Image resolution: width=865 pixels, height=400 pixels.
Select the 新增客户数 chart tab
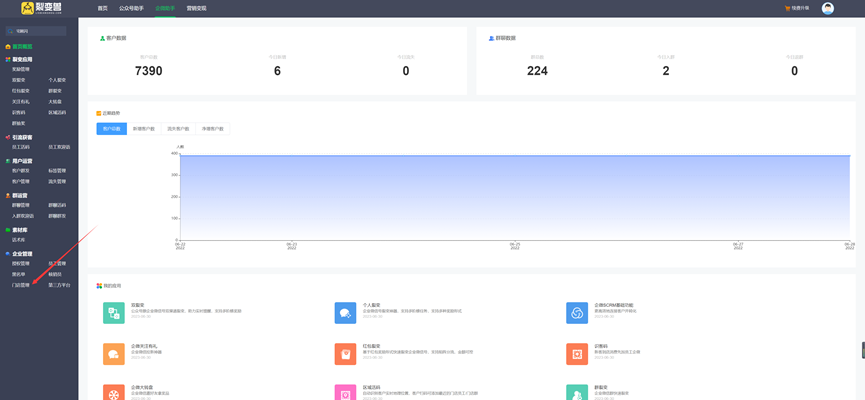pos(144,129)
